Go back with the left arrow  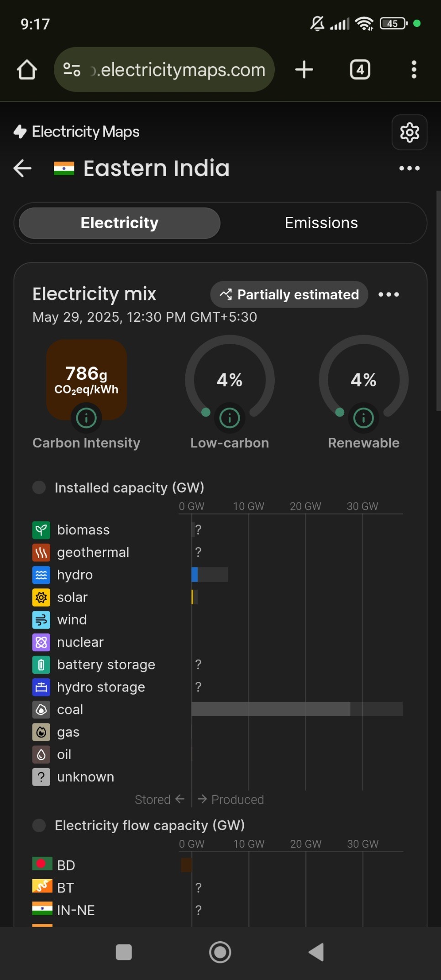(22, 168)
